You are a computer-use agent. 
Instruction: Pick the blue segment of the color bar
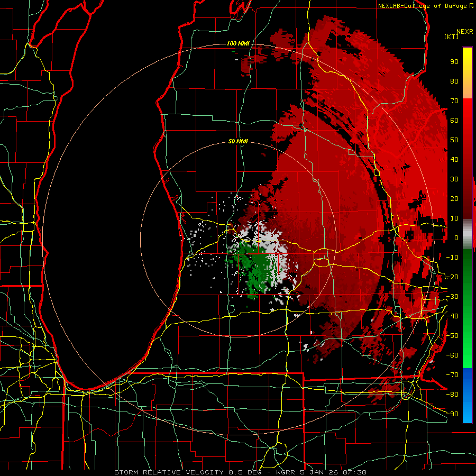tap(467, 395)
